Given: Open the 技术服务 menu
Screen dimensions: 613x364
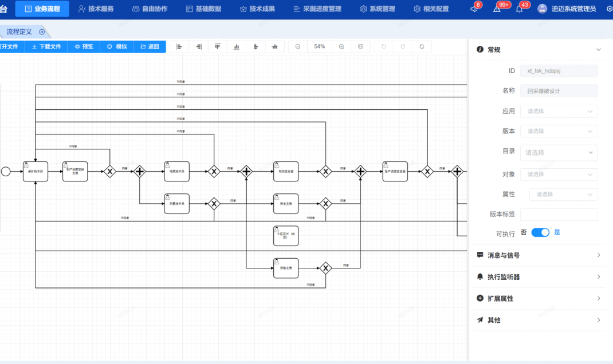Looking at the screenshot, I should [x=96, y=9].
